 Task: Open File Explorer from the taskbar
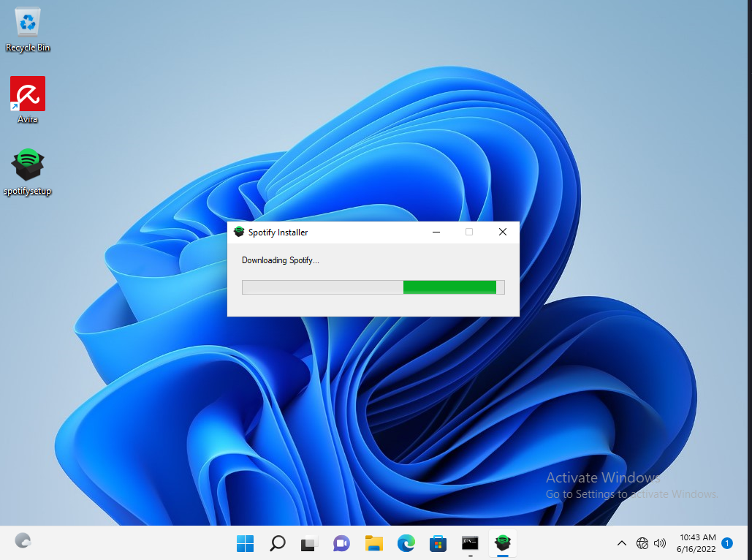pyautogui.click(x=373, y=543)
